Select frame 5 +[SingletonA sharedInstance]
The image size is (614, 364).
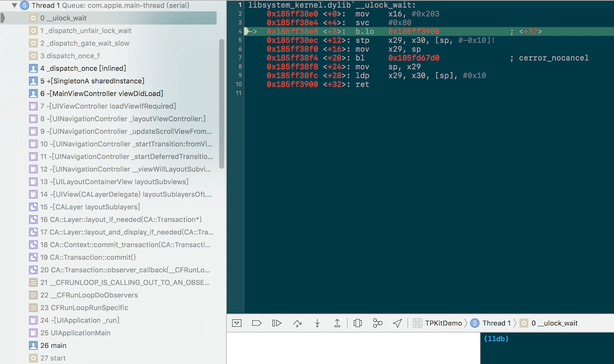click(92, 81)
